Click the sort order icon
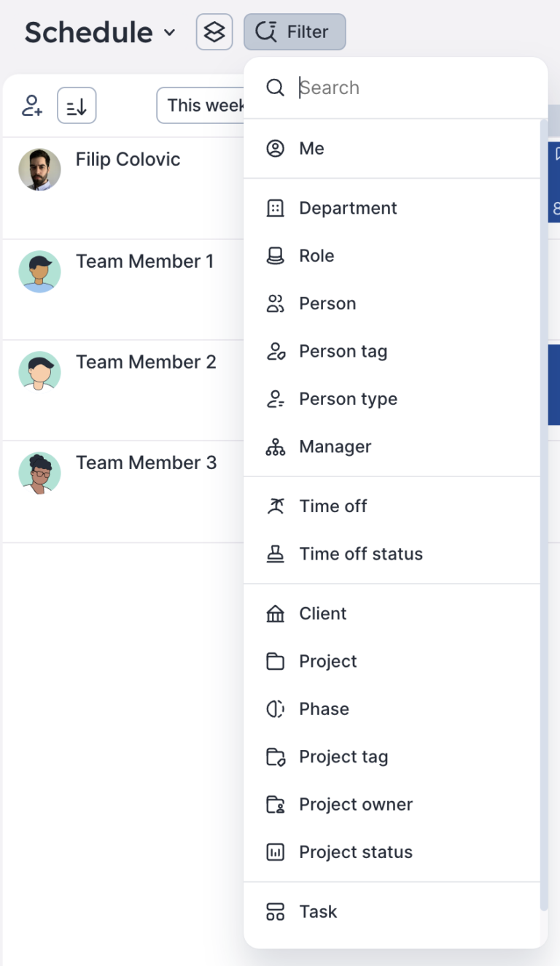Screen dimensions: 560x966 tap(76, 105)
